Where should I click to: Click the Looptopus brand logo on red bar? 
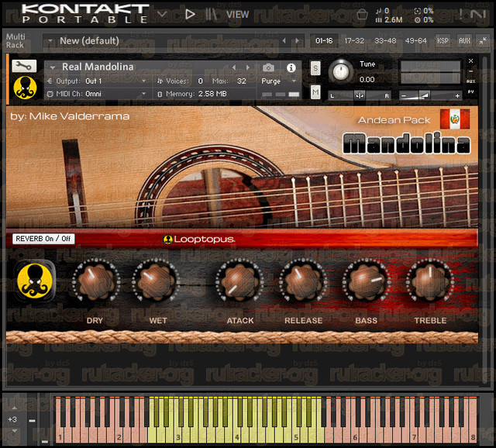pyautogui.click(x=199, y=240)
